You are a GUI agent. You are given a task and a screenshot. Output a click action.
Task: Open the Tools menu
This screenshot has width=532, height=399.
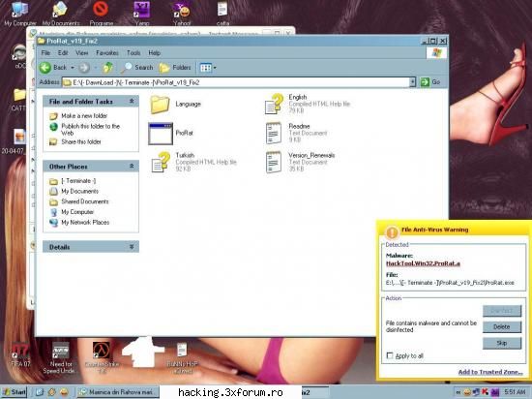133,53
